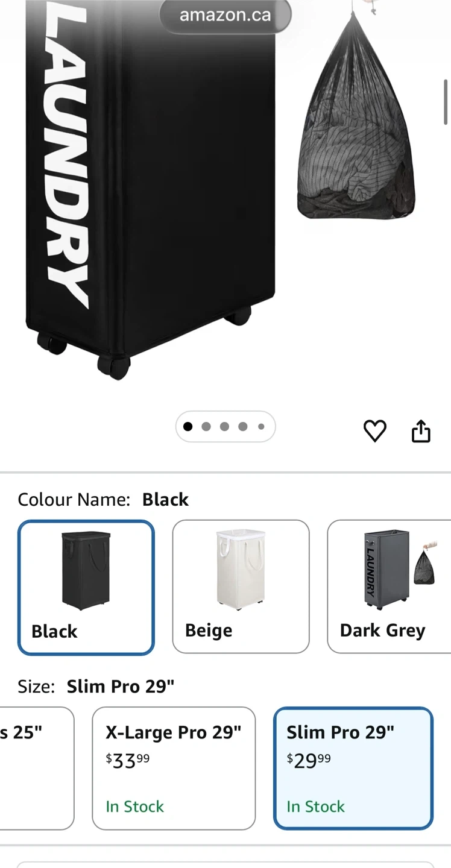This screenshot has width=451, height=868.
Task: Tap the X-Large Pro $33.99 price
Action: tap(128, 761)
